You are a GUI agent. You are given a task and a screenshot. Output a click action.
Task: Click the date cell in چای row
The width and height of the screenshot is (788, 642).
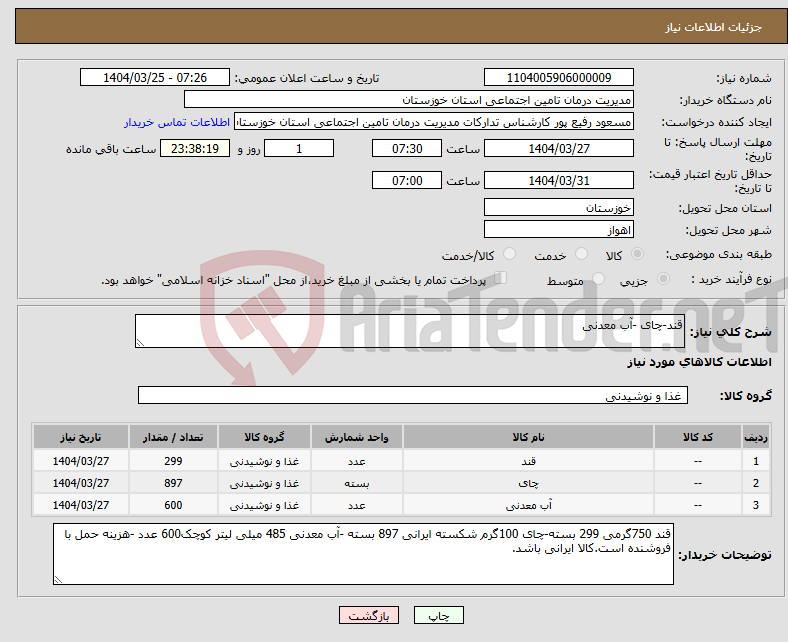point(81,483)
